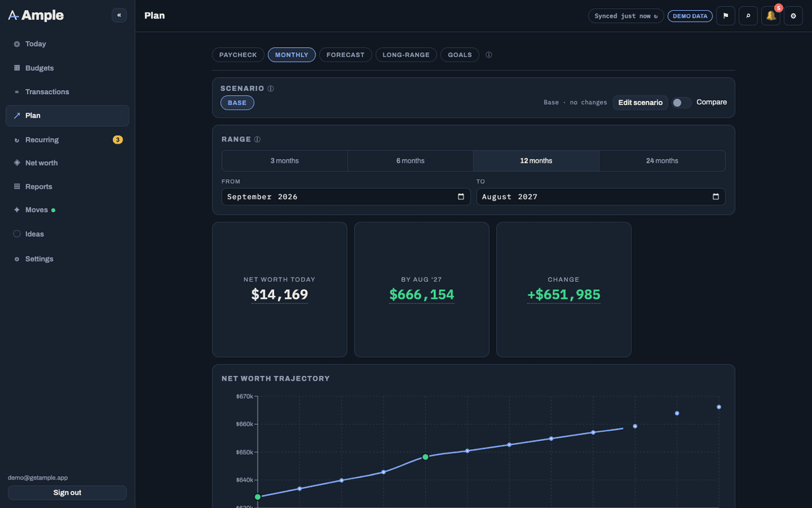Open the top-bar settings gear
The width and height of the screenshot is (812, 508).
point(793,16)
